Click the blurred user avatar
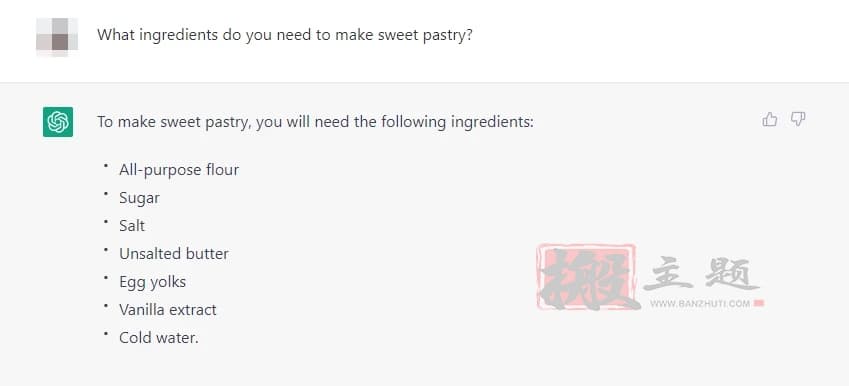Image resolution: width=849 pixels, height=386 pixels. 57,37
